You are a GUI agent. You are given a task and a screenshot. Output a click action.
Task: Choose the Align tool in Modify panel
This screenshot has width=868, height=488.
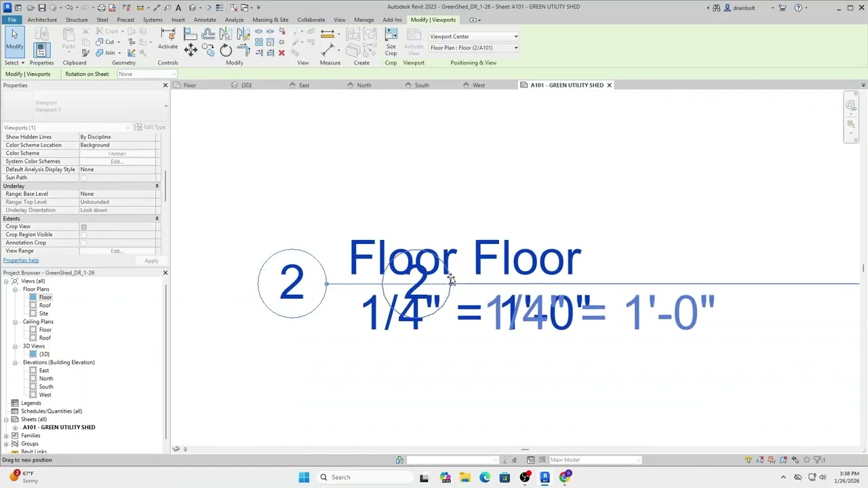point(191,33)
